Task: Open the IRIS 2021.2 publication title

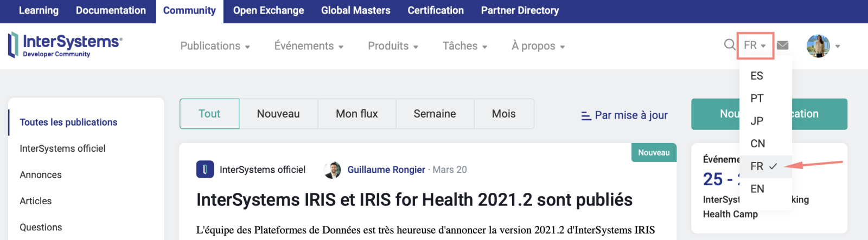Action: tap(414, 200)
